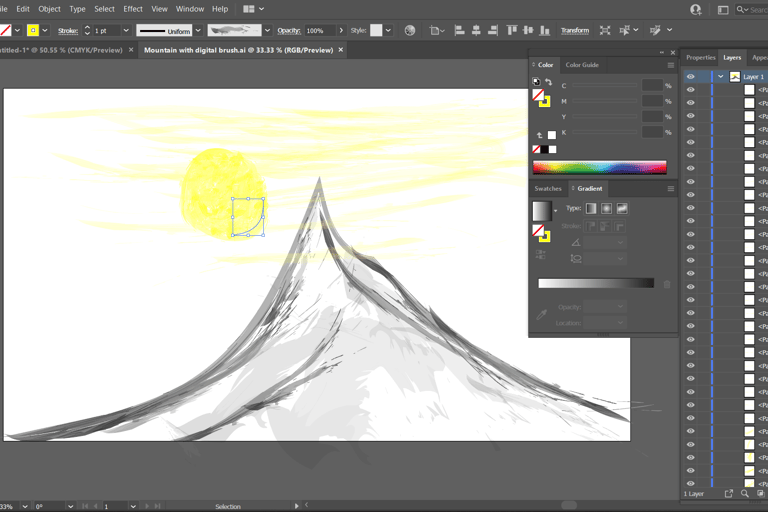Click Horizontal Align Center icon
The image size is (768, 512).
[x=476, y=30]
